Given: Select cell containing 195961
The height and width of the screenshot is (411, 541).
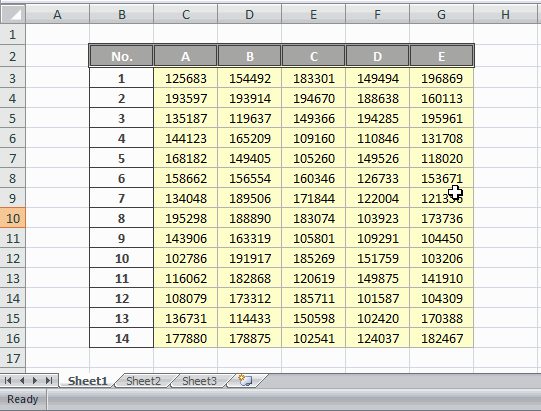Looking at the screenshot, I should (441, 118).
